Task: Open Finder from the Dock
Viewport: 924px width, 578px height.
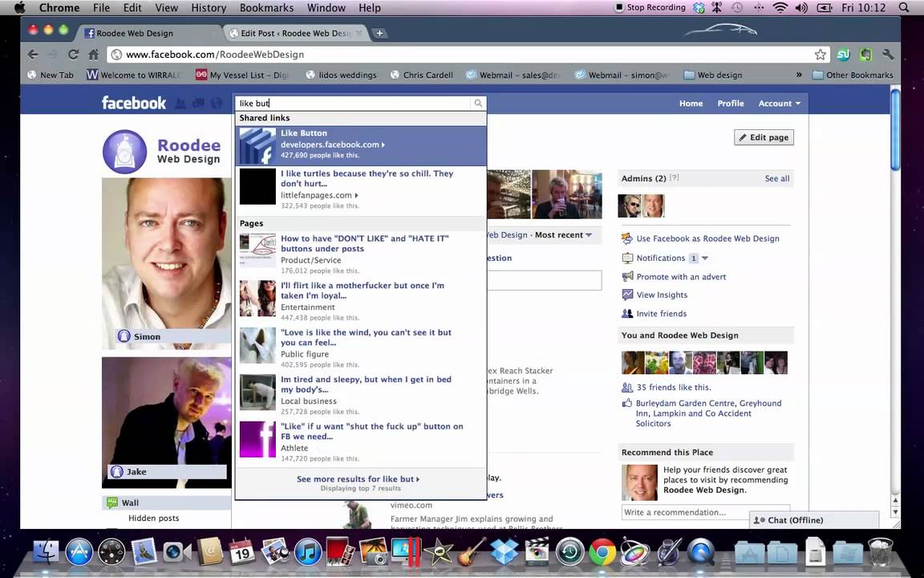Action: pyautogui.click(x=46, y=552)
